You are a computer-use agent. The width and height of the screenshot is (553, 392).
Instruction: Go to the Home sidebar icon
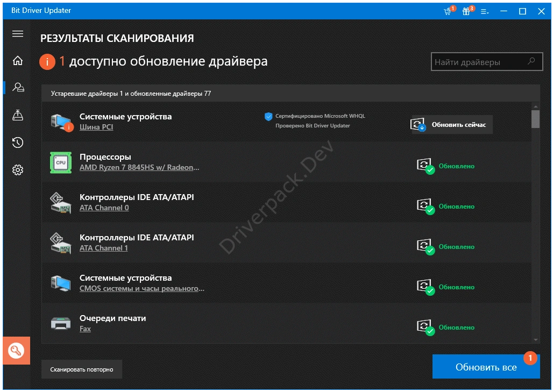coord(18,61)
